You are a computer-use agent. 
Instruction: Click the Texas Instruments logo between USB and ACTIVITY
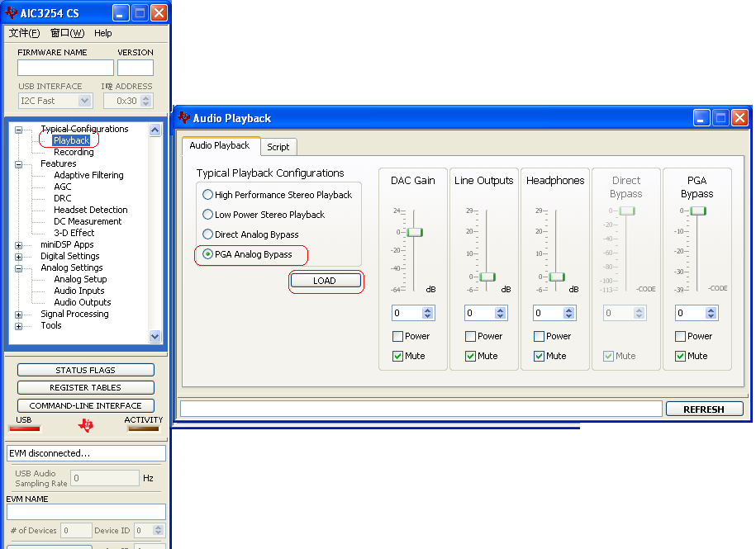pyautogui.click(x=86, y=425)
